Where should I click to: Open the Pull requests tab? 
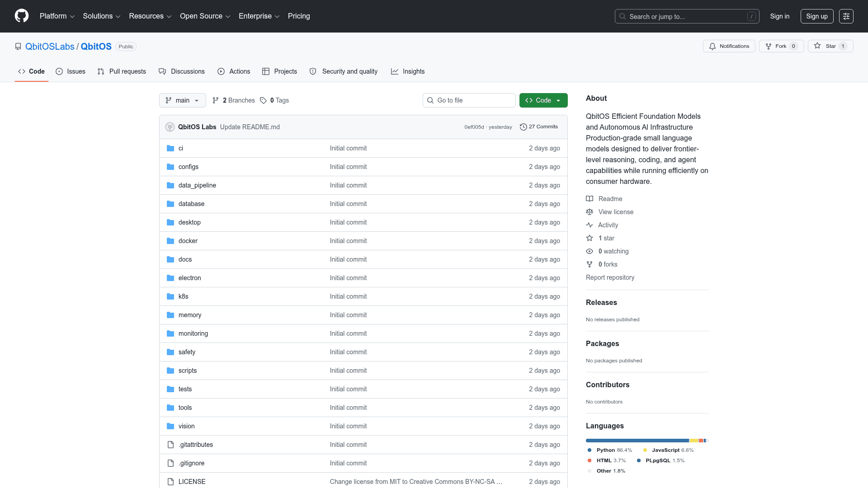pyautogui.click(x=122, y=71)
